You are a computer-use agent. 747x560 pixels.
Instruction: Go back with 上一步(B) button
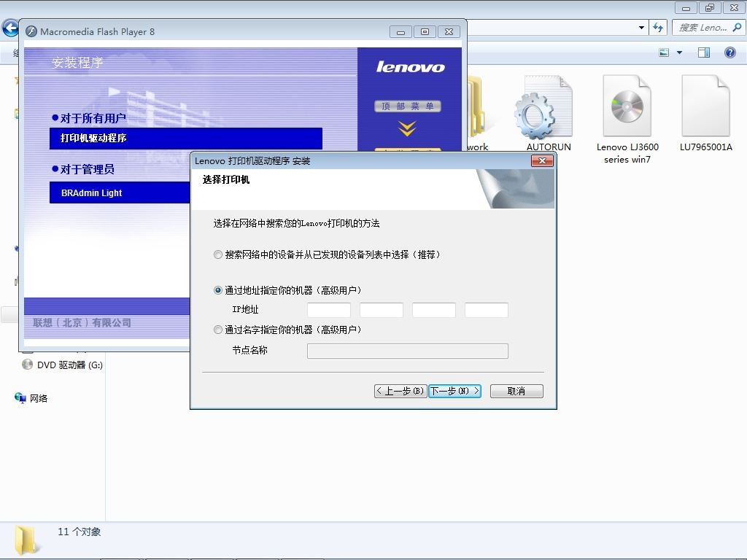click(400, 391)
